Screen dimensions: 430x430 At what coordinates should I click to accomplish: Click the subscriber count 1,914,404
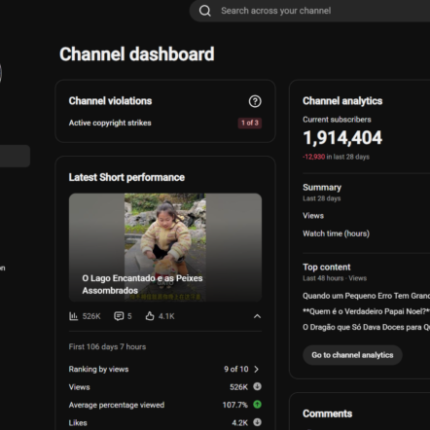tap(342, 138)
